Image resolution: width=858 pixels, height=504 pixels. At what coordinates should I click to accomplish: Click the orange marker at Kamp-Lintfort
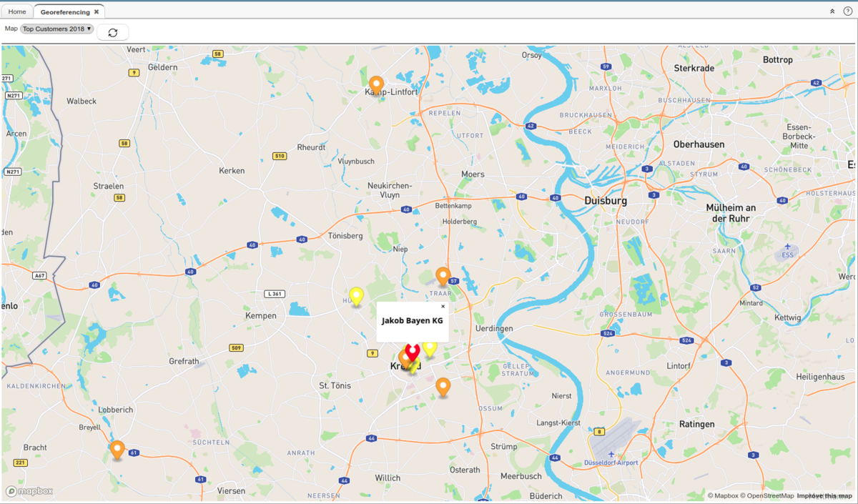(x=376, y=84)
